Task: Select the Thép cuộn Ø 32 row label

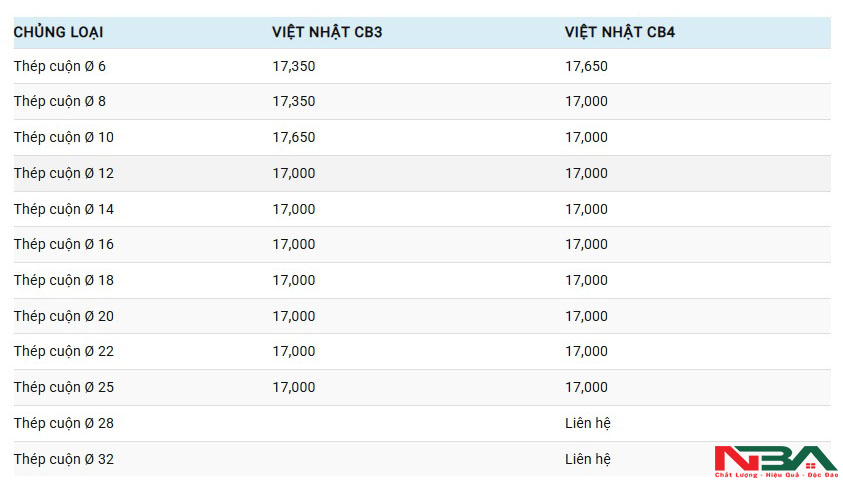Action: [64, 459]
